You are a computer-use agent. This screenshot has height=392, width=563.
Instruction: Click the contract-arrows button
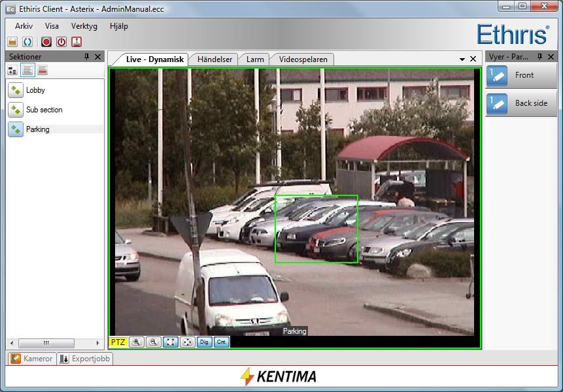tap(187, 342)
